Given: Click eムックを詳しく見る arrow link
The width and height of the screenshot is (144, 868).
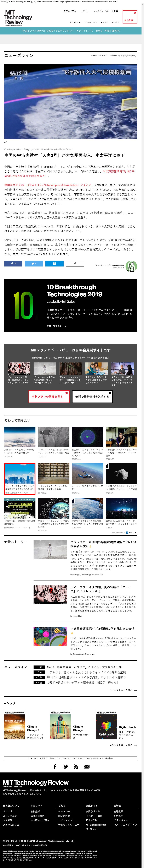Looking at the screenshot, I should click(123, 745).
